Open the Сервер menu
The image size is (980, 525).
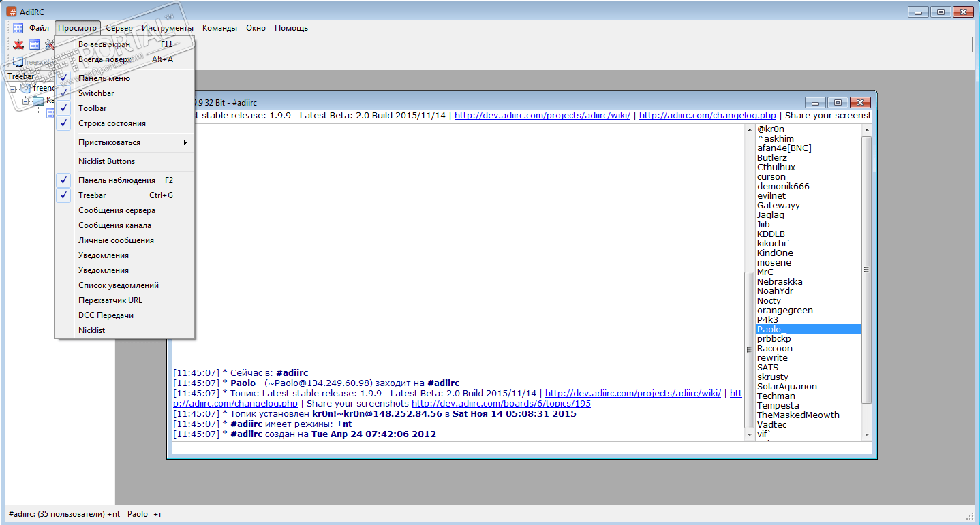pos(119,28)
